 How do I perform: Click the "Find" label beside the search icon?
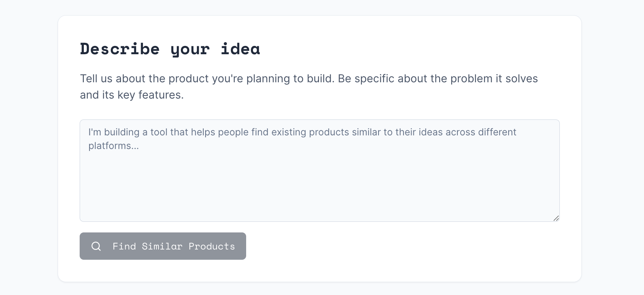124,246
